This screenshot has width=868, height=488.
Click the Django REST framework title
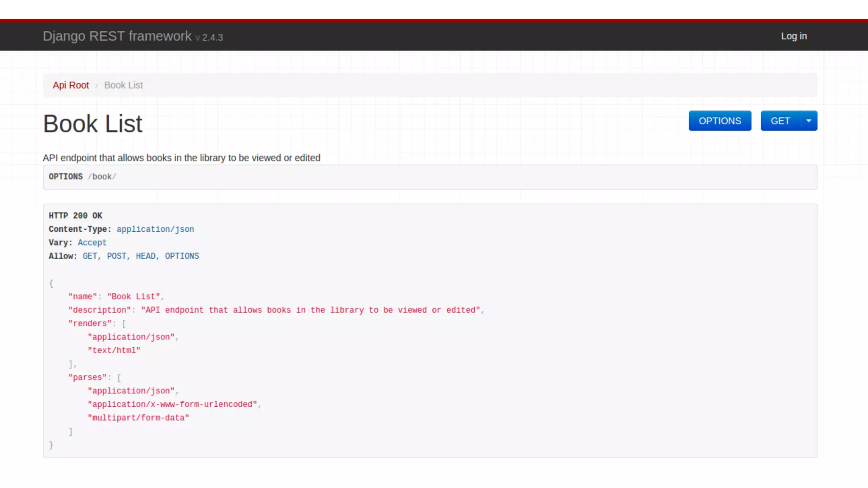(x=117, y=36)
